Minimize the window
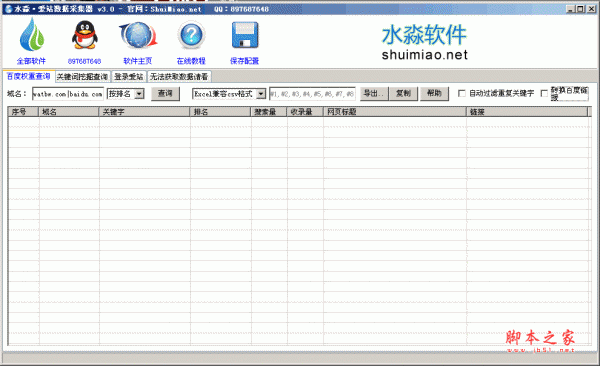 click(571, 9)
